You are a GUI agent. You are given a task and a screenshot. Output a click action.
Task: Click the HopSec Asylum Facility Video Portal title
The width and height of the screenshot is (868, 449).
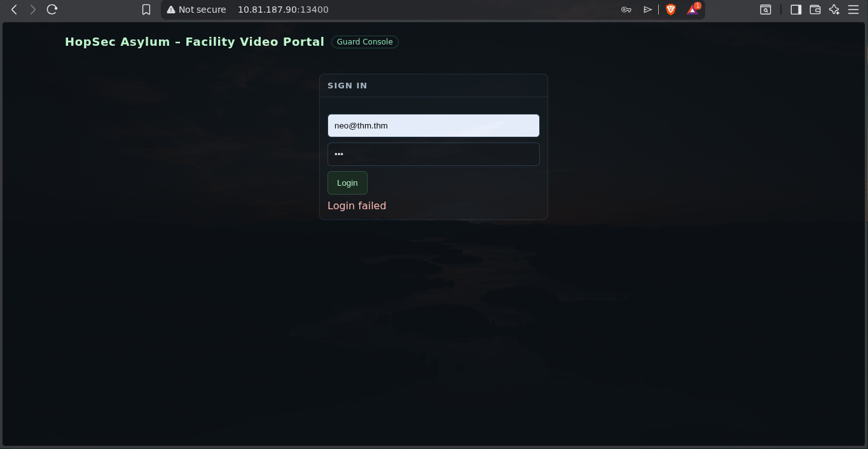194,42
